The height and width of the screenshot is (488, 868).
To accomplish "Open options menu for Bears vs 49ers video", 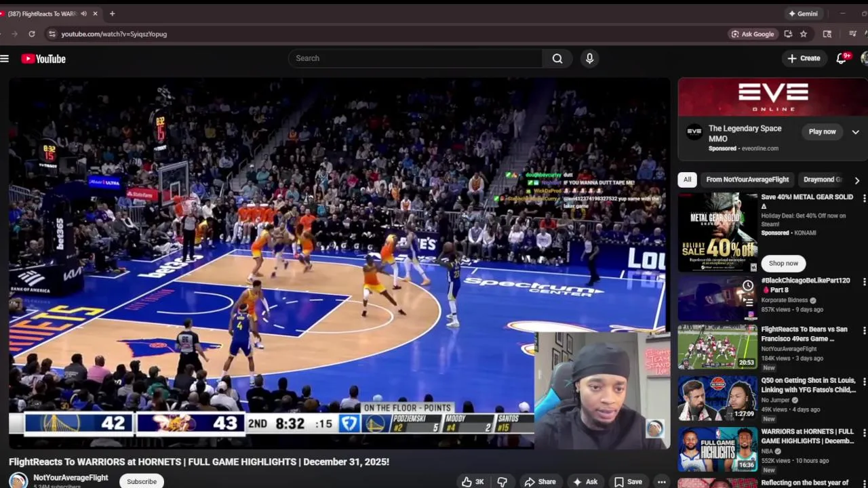I will [x=864, y=330].
